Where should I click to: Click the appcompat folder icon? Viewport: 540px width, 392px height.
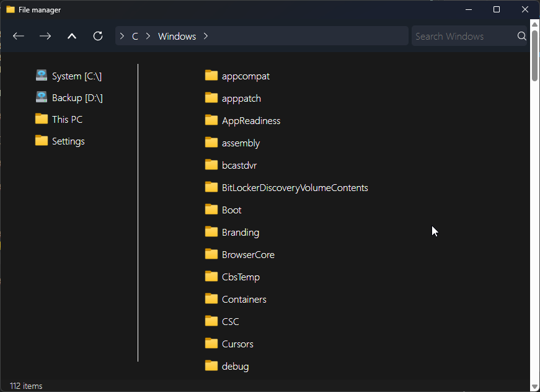(x=211, y=76)
